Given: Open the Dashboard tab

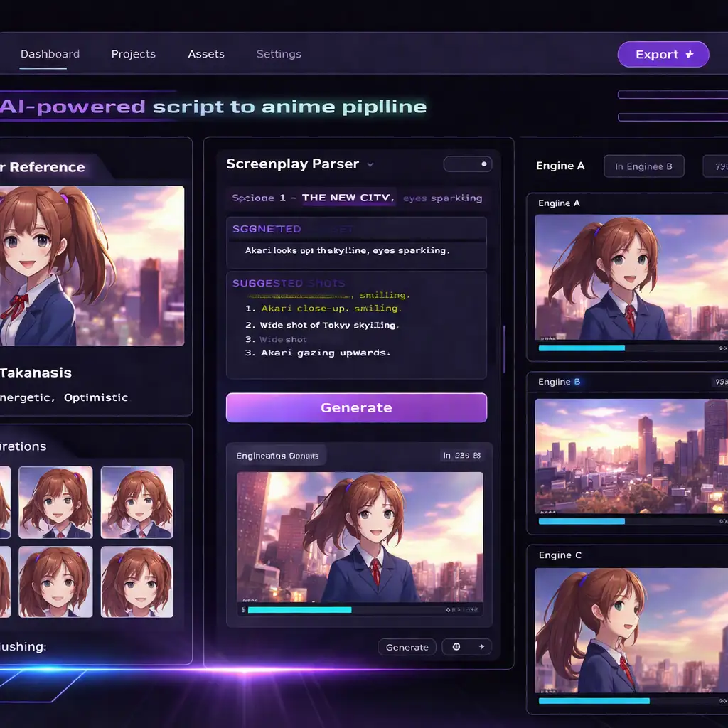Looking at the screenshot, I should click(x=50, y=54).
